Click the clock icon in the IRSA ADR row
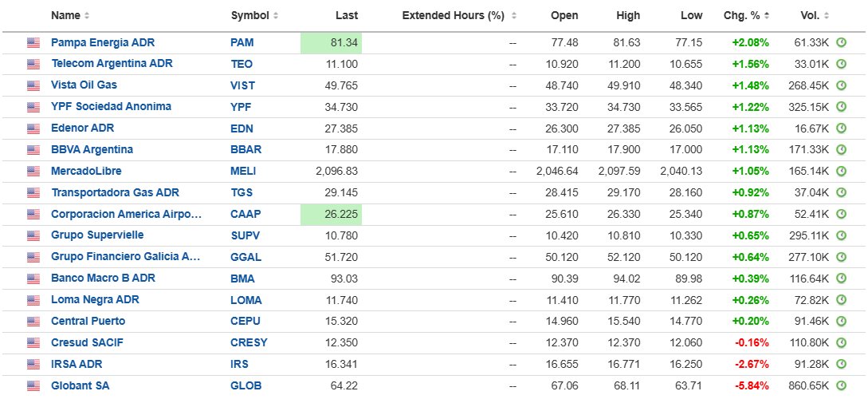The height and width of the screenshot is (403, 868). pyautogui.click(x=841, y=364)
